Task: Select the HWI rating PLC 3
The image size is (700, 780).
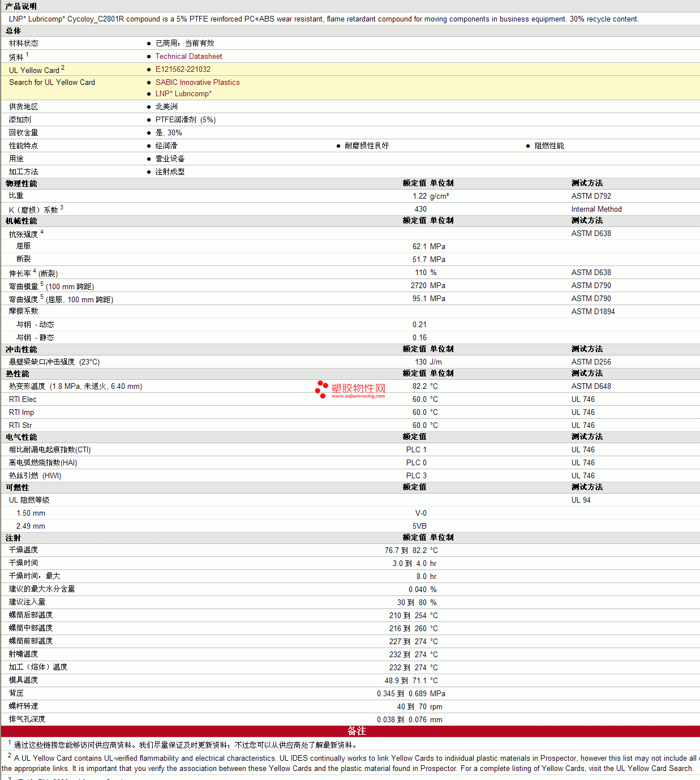Action: tap(416, 476)
